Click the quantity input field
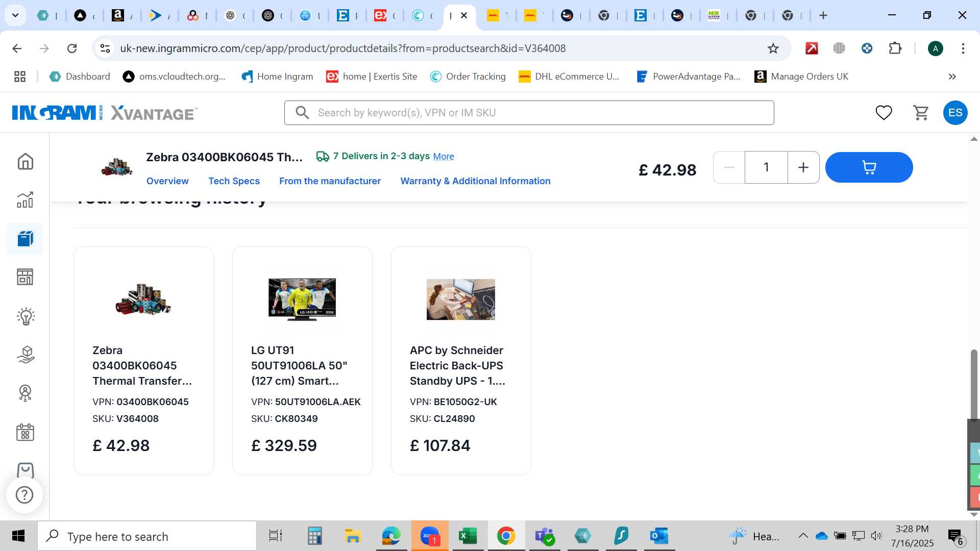980x551 pixels. (x=766, y=167)
